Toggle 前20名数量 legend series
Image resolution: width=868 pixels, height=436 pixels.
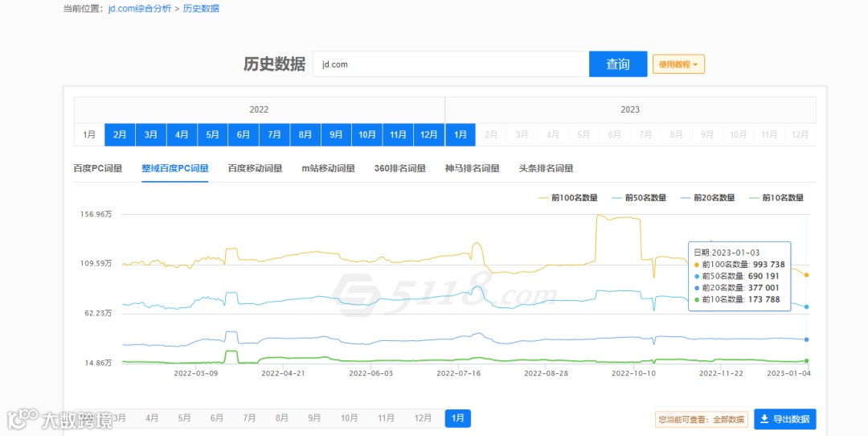click(707, 198)
